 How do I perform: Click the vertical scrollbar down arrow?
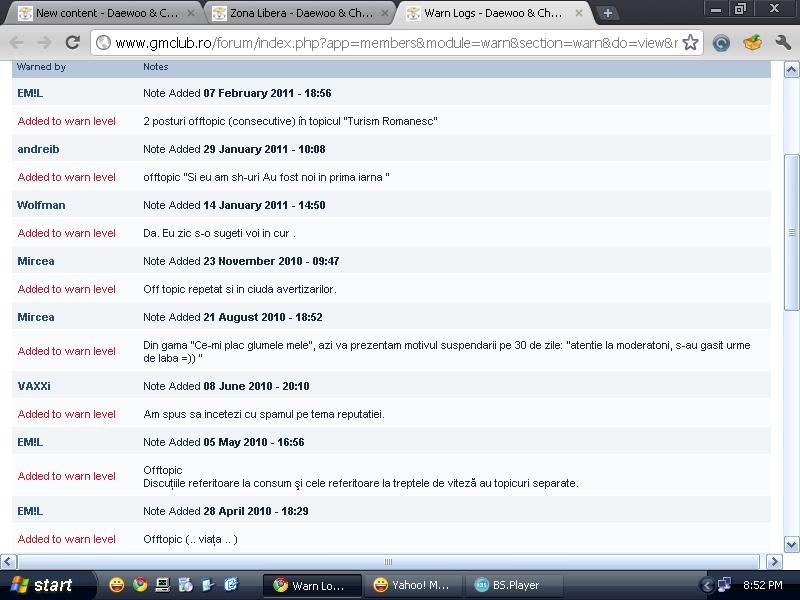coord(791,544)
